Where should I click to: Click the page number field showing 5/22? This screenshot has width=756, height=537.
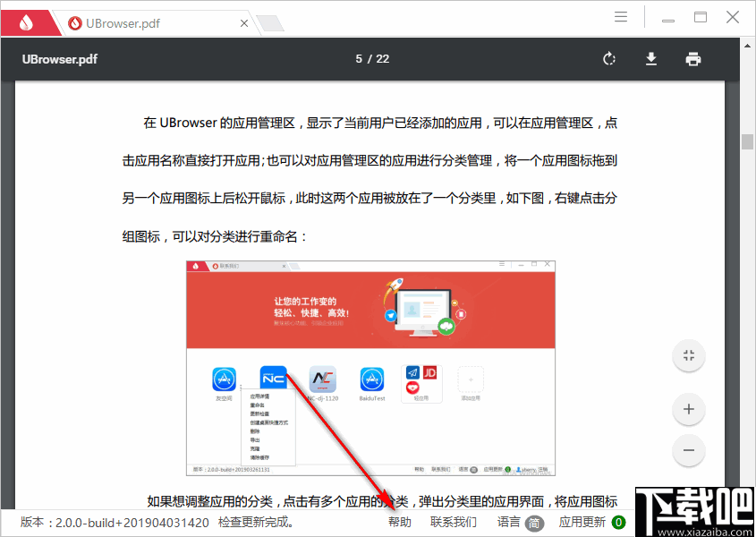click(x=371, y=58)
